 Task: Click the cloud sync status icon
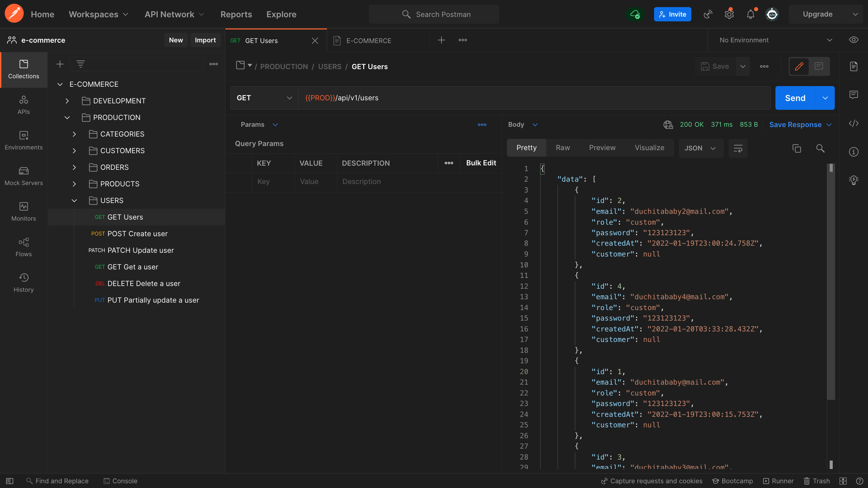[635, 14]
